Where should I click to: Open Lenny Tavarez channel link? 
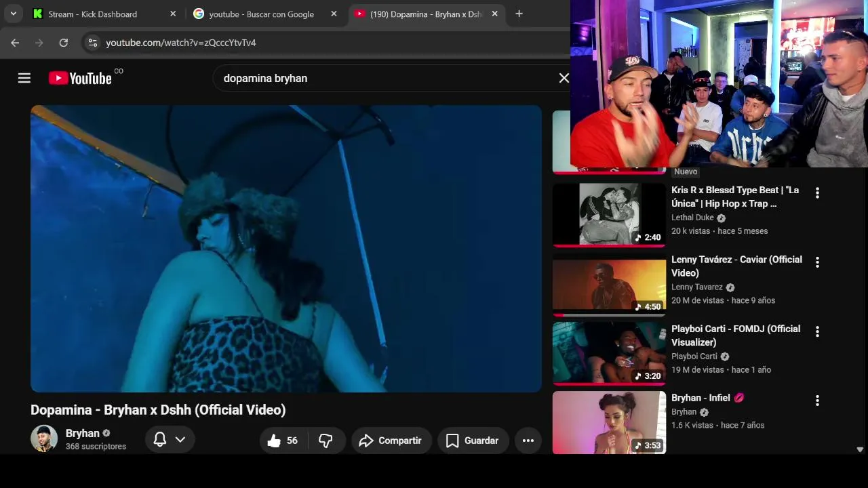tap(697, 287)
